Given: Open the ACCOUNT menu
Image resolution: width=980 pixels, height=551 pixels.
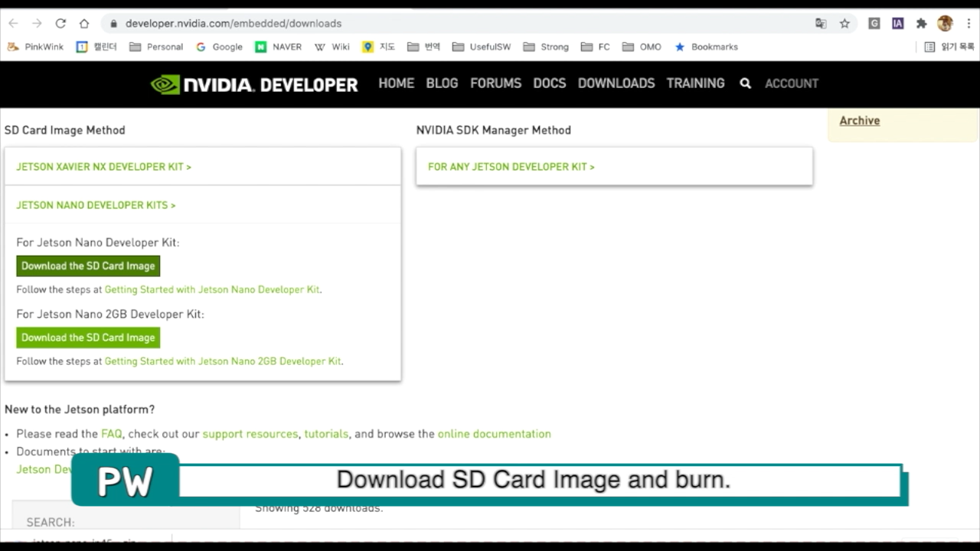Looking at the screenshot, I should pos(792,83).
